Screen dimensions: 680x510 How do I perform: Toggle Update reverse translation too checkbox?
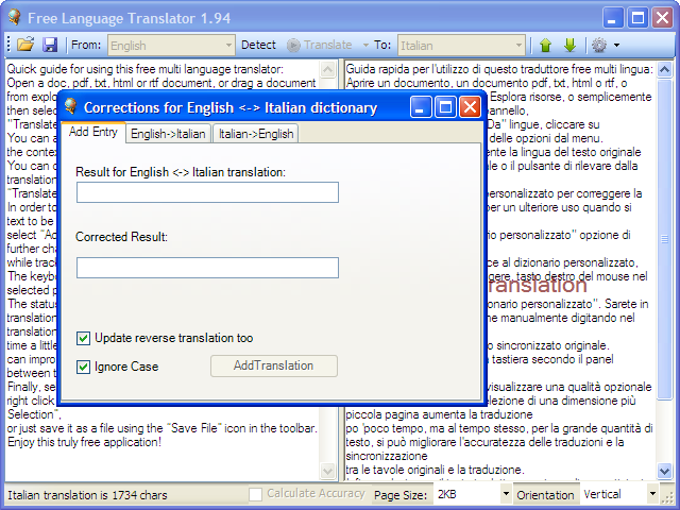point(83,338)
